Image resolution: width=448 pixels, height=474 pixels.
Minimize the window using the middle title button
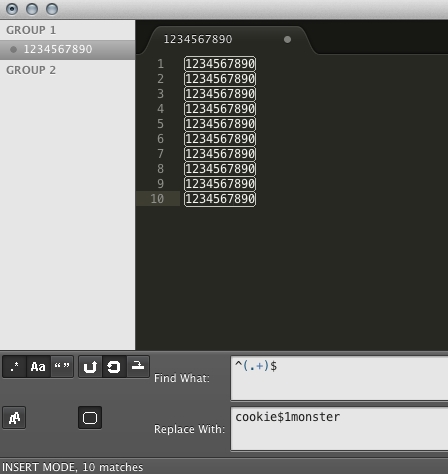tap(32, 9)
